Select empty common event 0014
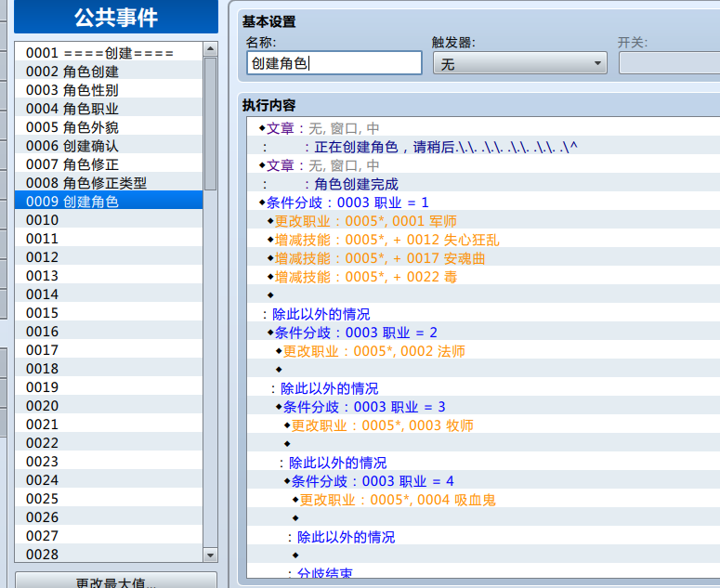The image size is (720, 588). [109, 294]
